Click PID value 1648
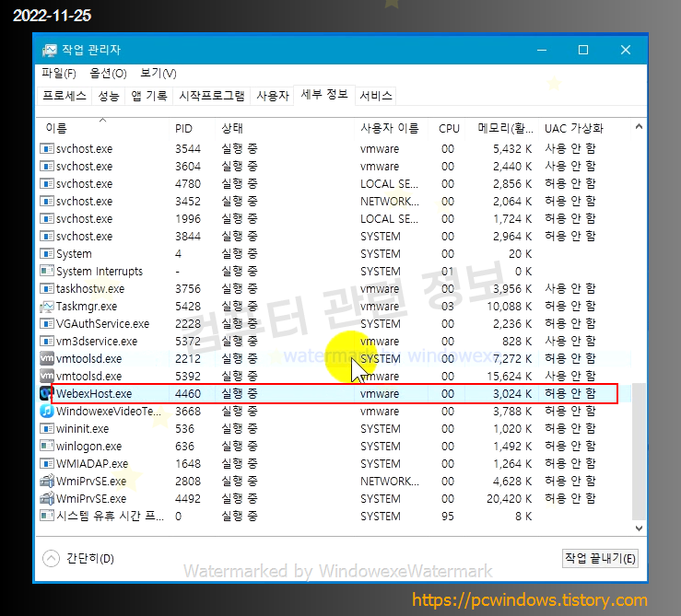The image size is (681, 616). click(x=188, y=464)
